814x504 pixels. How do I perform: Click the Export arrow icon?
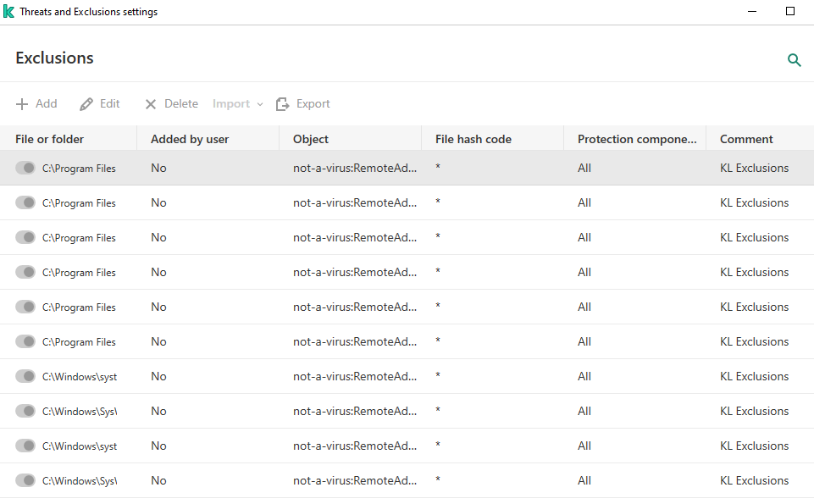(282, 104)
